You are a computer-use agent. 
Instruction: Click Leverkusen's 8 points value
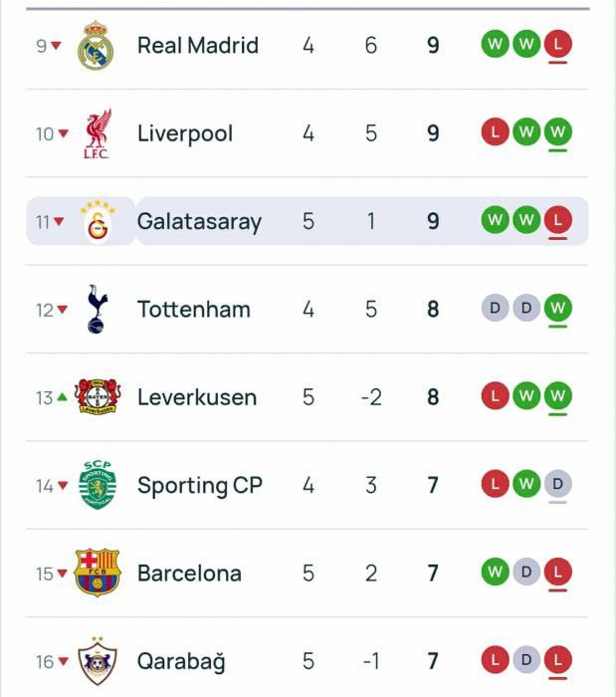433,397
